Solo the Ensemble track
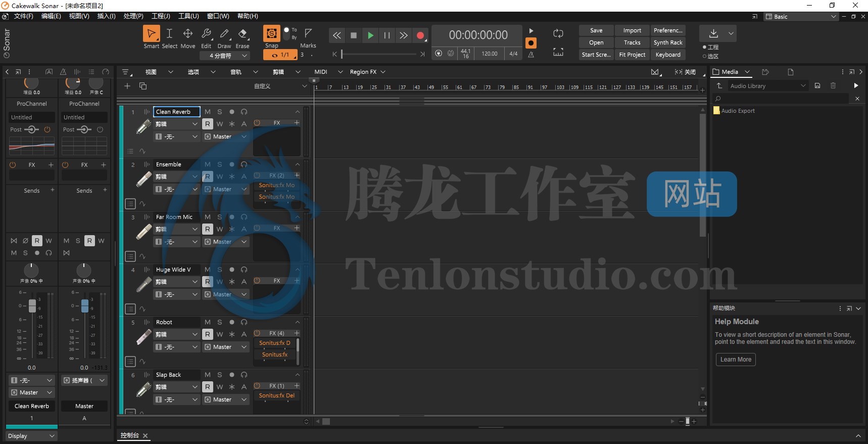 coord(219,164)
